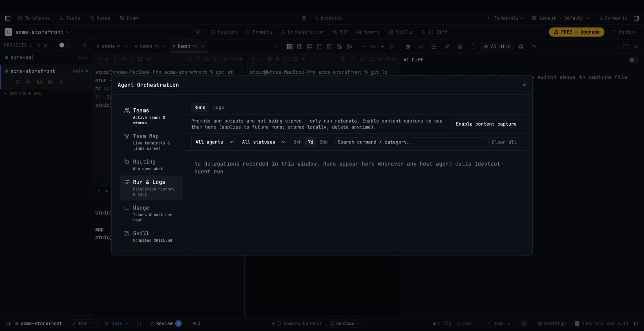Open Skills in AI toolbar

[400, 32]
